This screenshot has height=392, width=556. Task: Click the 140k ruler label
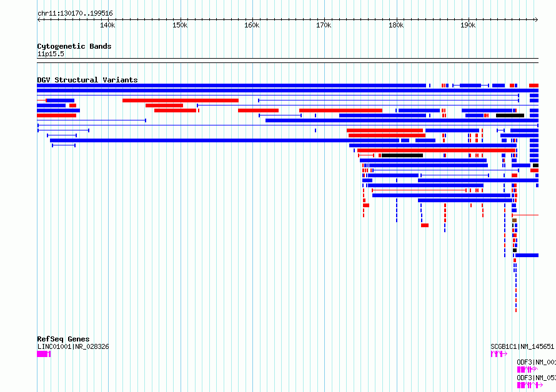[107, 26]
